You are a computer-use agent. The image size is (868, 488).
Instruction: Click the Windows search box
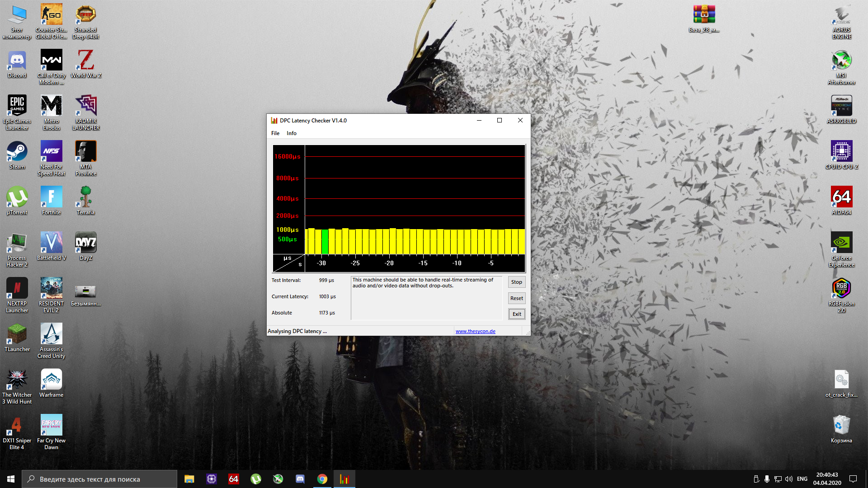[x=99, y=479]
